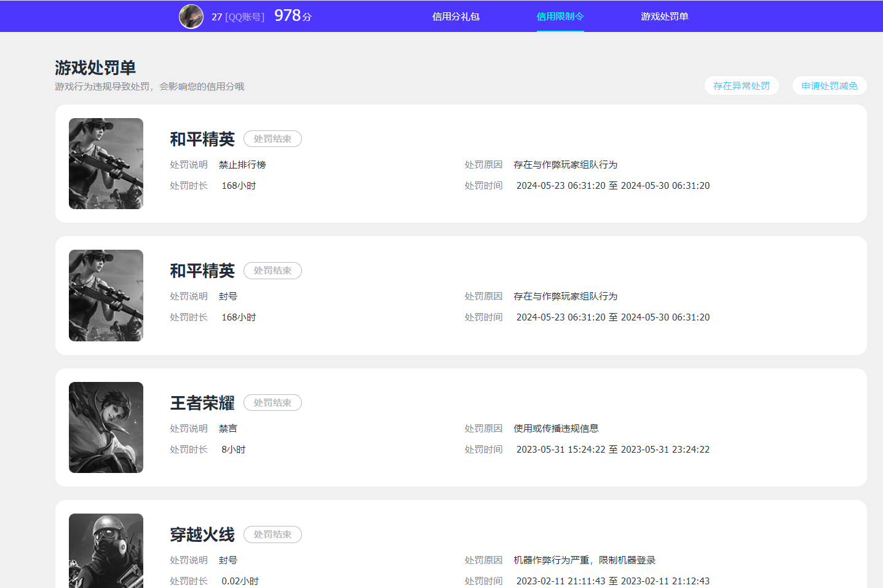This screenshot has width=883, height=588.
Task: Select the 游戏处罚单 tab in header
Action: 664,17
